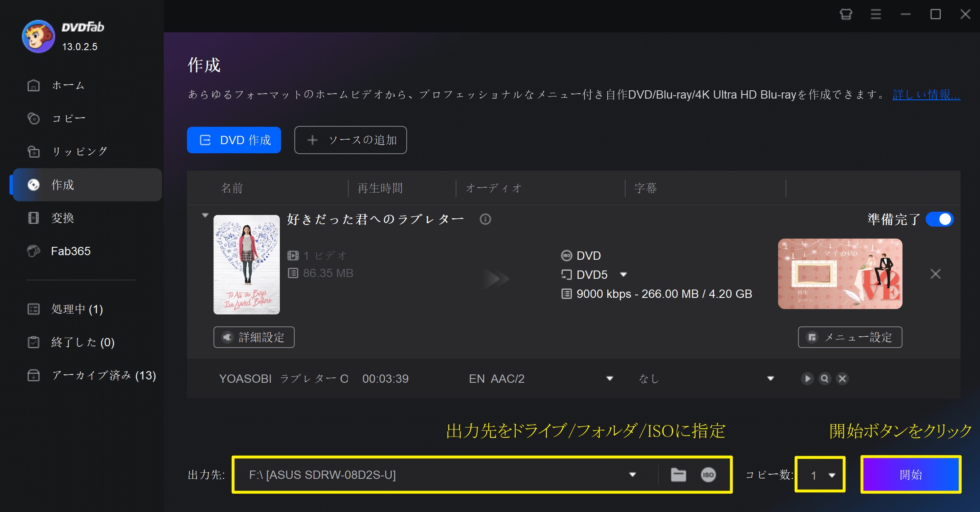The width and height of the screenshot is (980, 512).
Task: Open 詳細設定 advanced settings
Action: 254,337
